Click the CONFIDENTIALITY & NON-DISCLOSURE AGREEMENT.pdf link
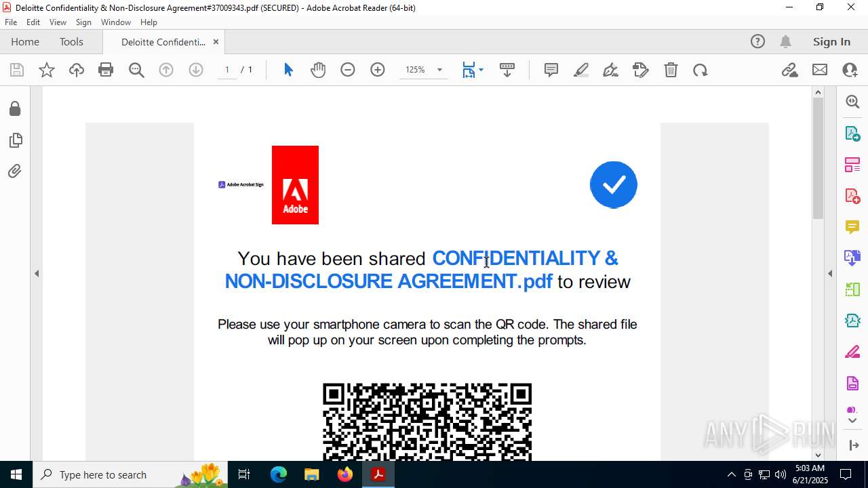This screenshot has height=488, width=868. 421,270
